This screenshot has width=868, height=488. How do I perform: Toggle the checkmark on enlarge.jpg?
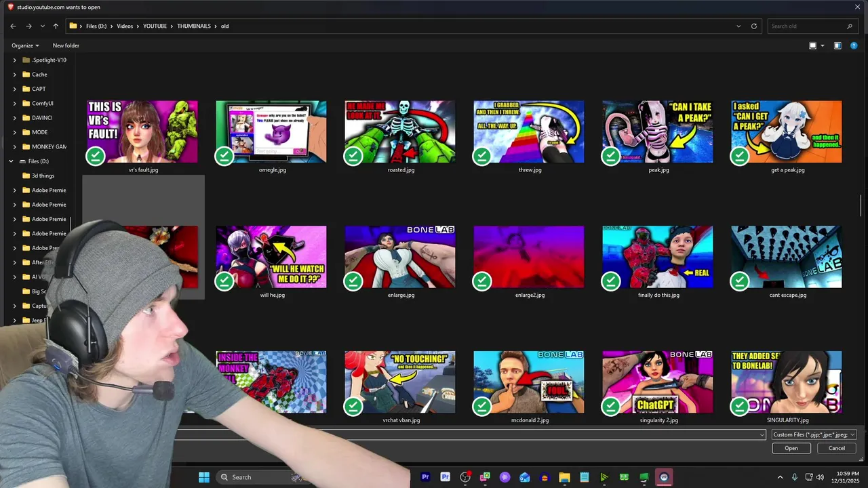pos(353,281)
